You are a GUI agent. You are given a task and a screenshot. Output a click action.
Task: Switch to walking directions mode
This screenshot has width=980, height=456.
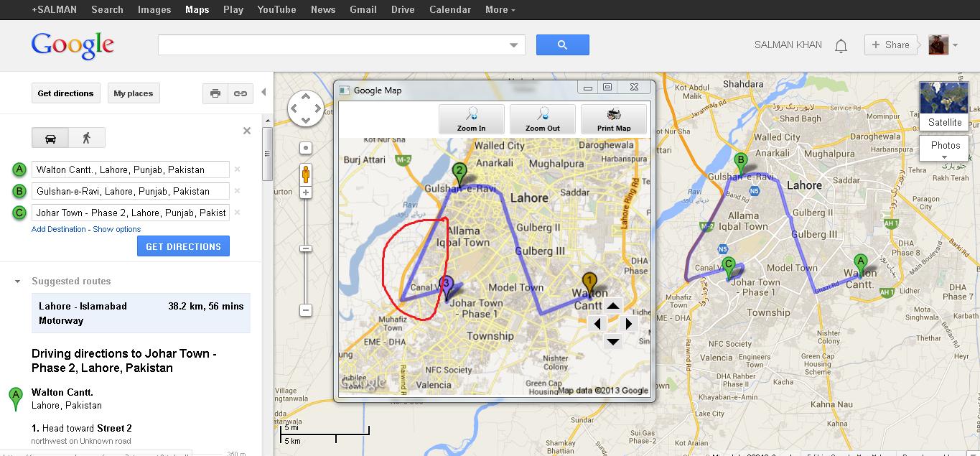pyautogui.click(x=87, y=137)
